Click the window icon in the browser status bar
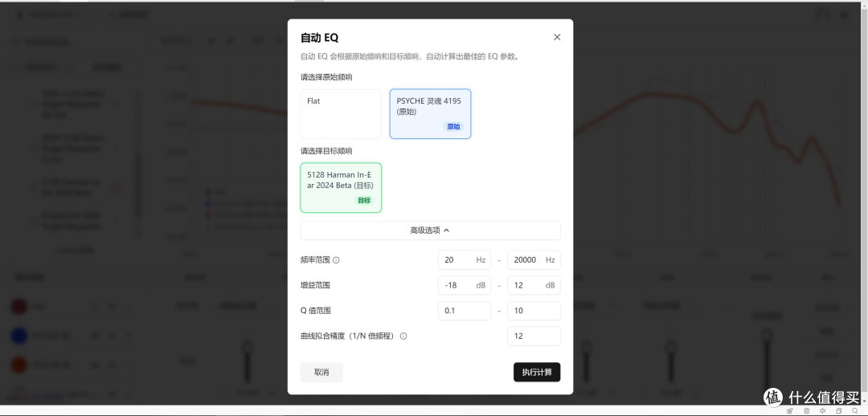 click(x=838, y=411)
